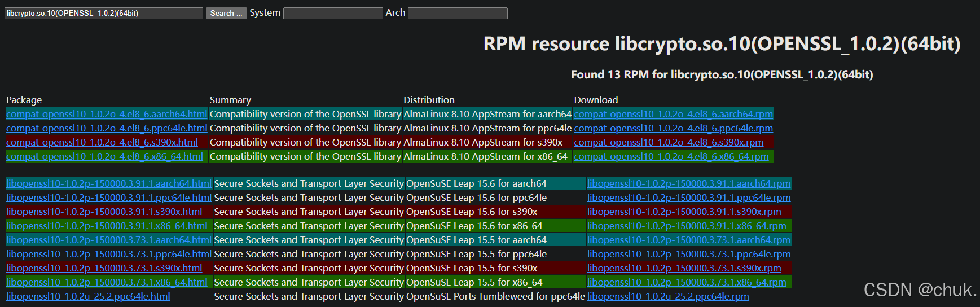Screen dimensions: 980x307
Task: Download compat-openssl10-1.0.2o-4.el8_6.aarch64.rpm
Action: point(673,114)
